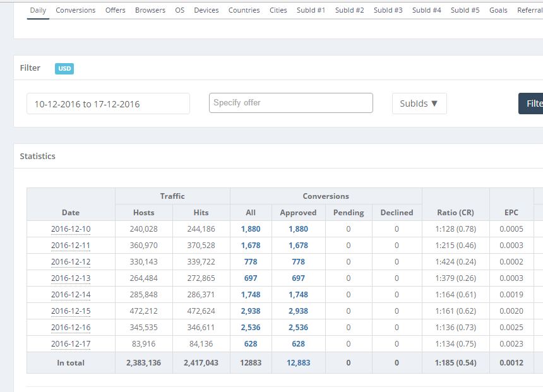Image resolution: width=543 pixels, height=392 pixels.
Task: Open the Conversions tab
Action: [x=76, y=10]
